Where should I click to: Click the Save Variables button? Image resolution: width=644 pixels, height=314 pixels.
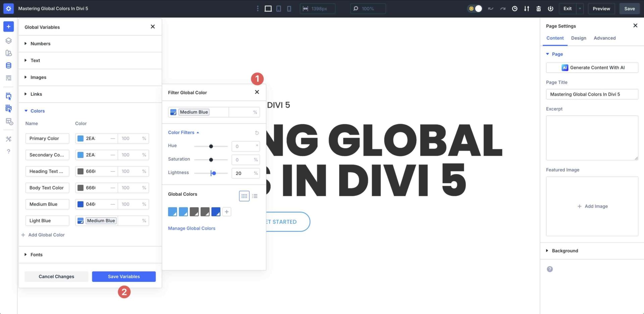pyautogui.click(x=124, y=276)
